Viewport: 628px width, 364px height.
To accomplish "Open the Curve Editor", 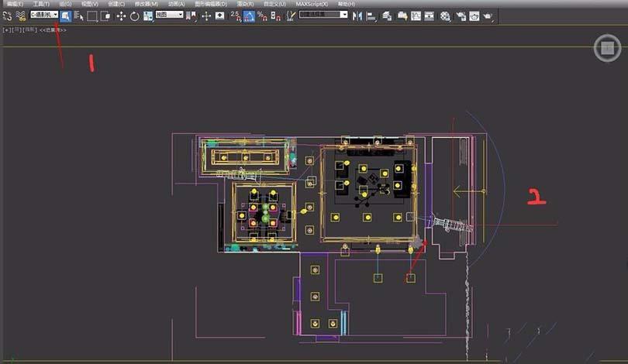I will pos(416,16).
